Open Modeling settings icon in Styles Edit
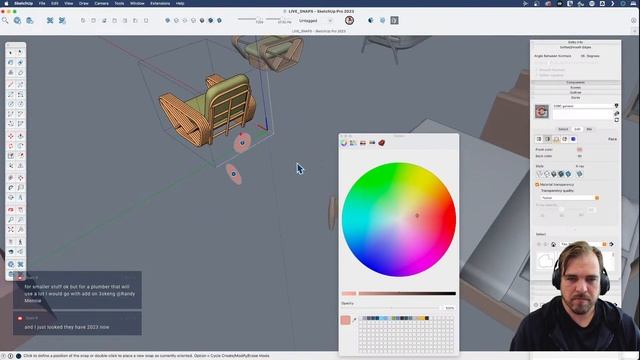This screenshot has height=360, width=640. click(573, 139)
